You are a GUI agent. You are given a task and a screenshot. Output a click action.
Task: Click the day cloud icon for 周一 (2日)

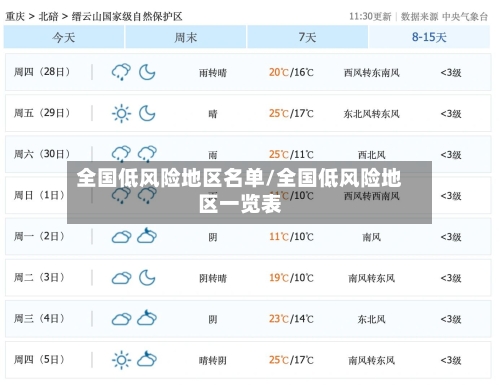click(121, 237)
